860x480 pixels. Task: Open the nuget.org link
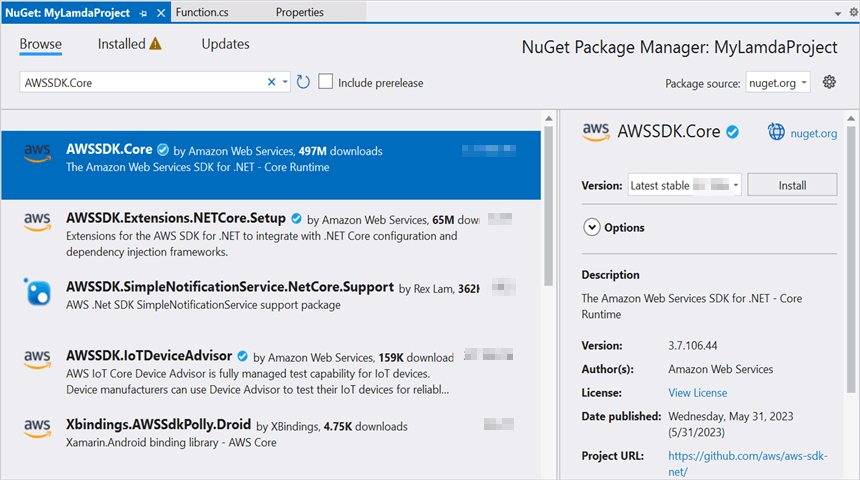[813, 133]
